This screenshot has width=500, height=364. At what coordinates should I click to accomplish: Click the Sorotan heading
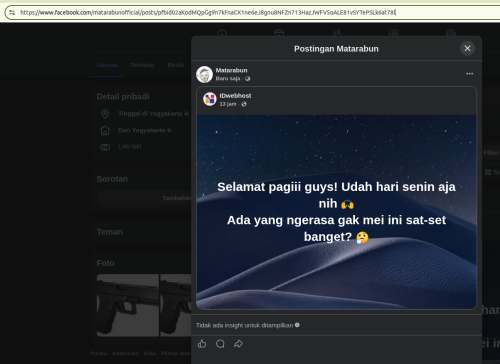(112, 179)
